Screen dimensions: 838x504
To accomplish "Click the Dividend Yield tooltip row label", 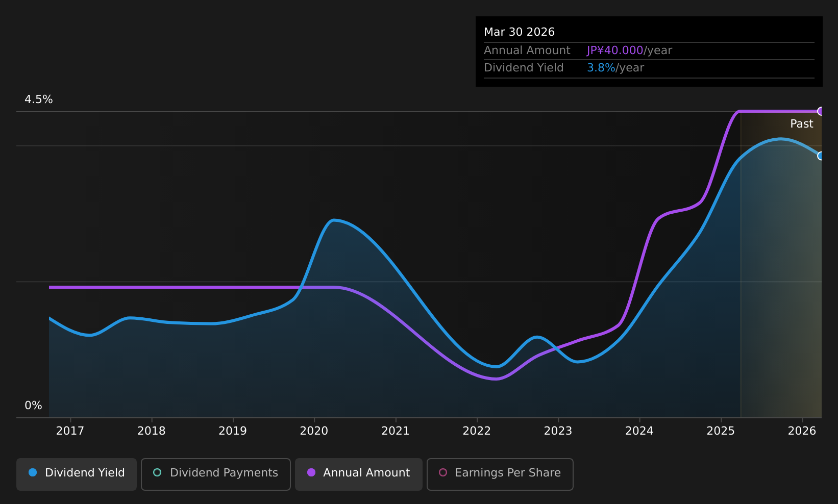I will click(524, 68).
